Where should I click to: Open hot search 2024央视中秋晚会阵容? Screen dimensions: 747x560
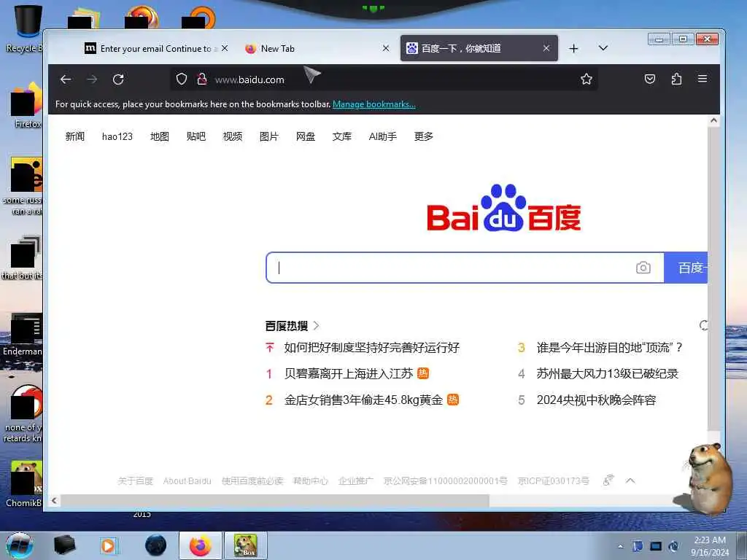pos(596,400)
